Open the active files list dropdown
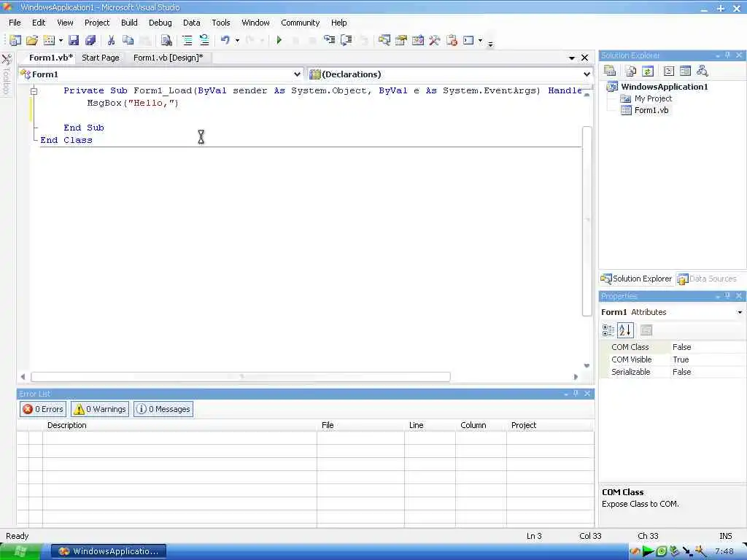The image size is (747, 560). click(x=572, y=58)
